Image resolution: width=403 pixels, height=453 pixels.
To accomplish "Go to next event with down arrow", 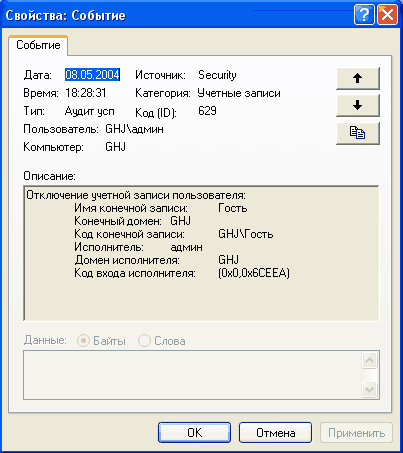I will coord(358,106).
